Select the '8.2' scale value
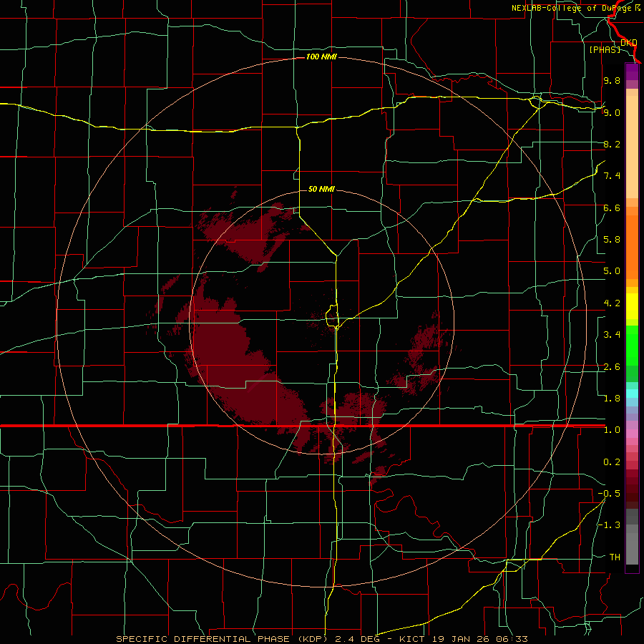 pos(612,144)
